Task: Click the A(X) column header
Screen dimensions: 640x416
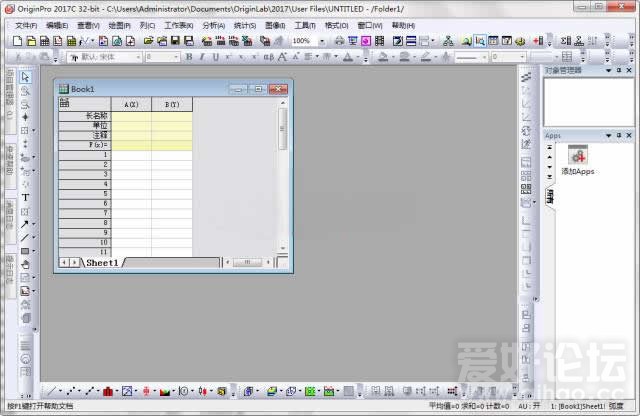Action: pos(131,104)
